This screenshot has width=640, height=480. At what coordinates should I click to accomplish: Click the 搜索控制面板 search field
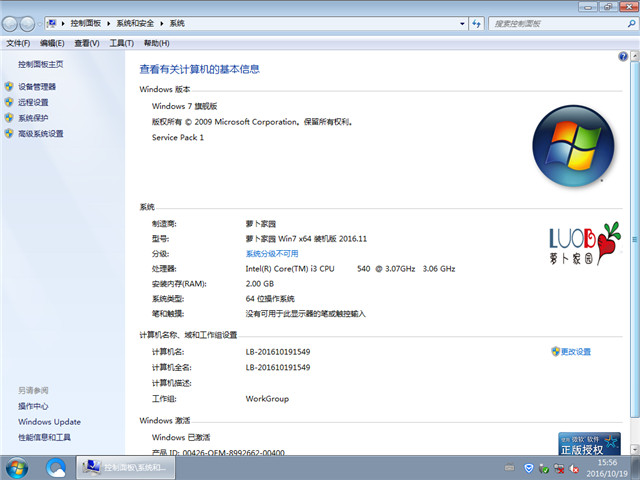coord(558,24)
